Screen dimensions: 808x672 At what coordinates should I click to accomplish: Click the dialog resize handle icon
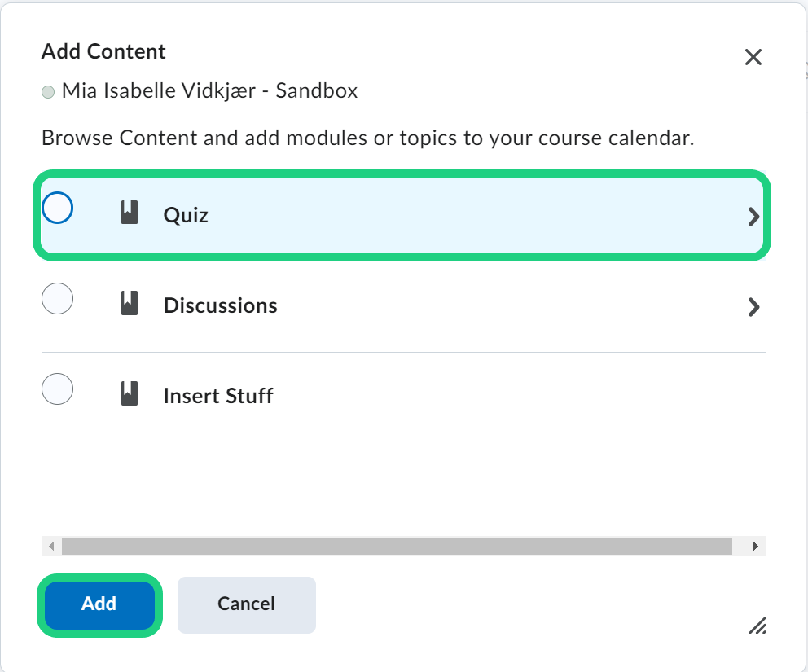(757, 625)
